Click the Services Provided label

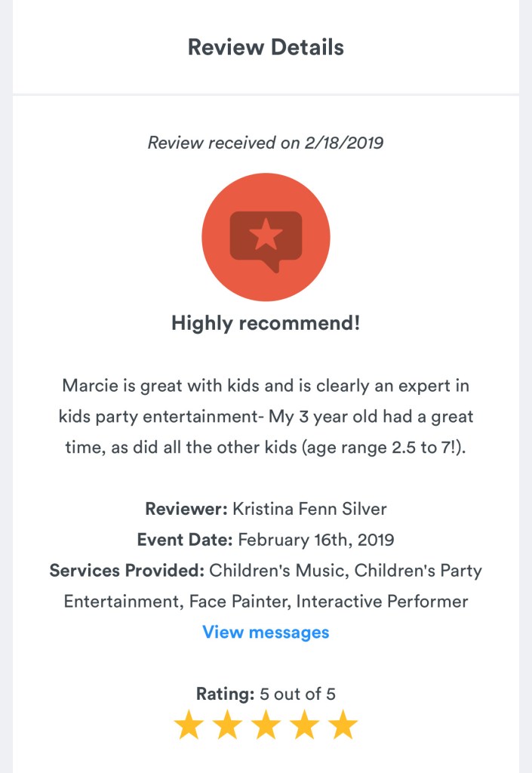(127, 571)
